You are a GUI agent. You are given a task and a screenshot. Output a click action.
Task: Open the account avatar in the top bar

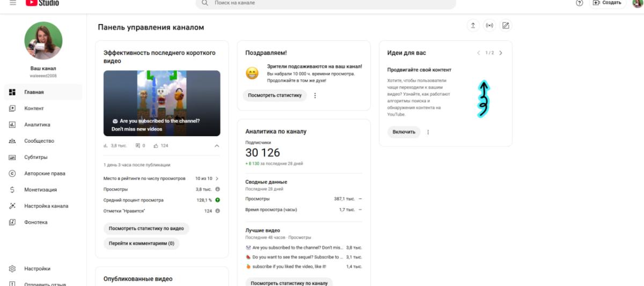(x=638, y=3)
